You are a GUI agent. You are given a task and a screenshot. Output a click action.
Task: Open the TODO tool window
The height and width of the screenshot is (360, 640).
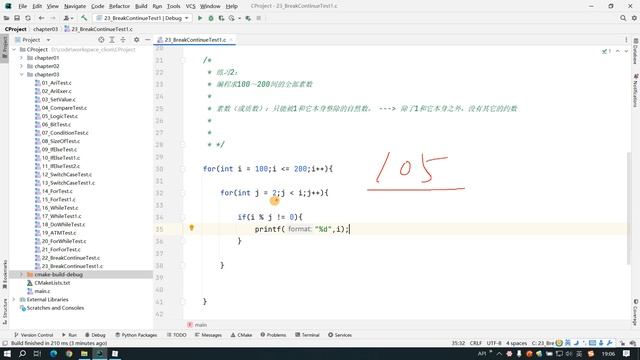(x=176, y=335)
